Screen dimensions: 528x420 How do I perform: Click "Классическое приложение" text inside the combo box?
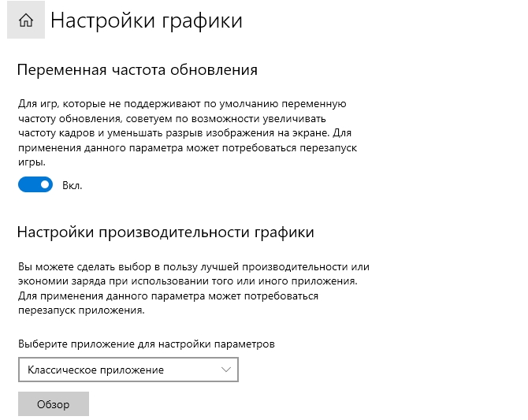coord(95,370)
